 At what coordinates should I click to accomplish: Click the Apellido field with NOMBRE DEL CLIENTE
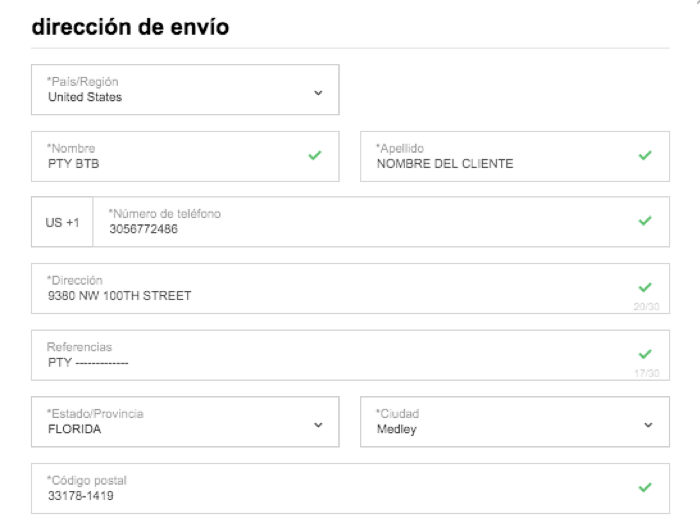(515, 156)
